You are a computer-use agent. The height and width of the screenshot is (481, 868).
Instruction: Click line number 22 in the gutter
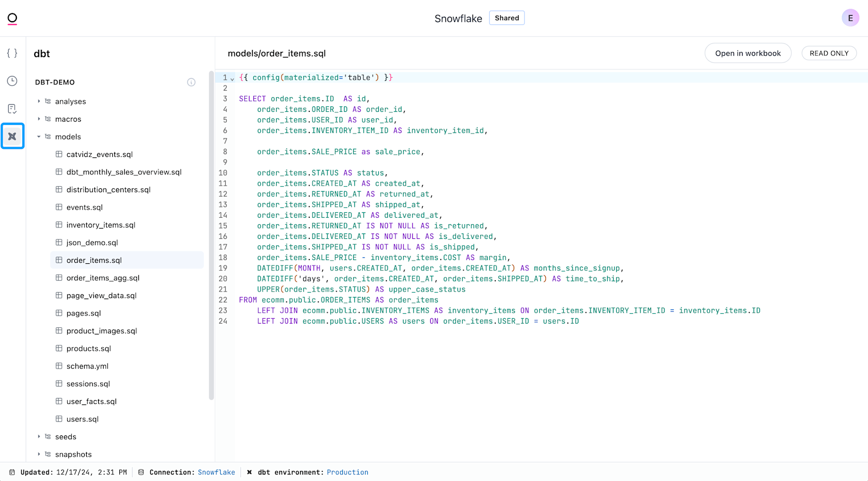point(223,300)
